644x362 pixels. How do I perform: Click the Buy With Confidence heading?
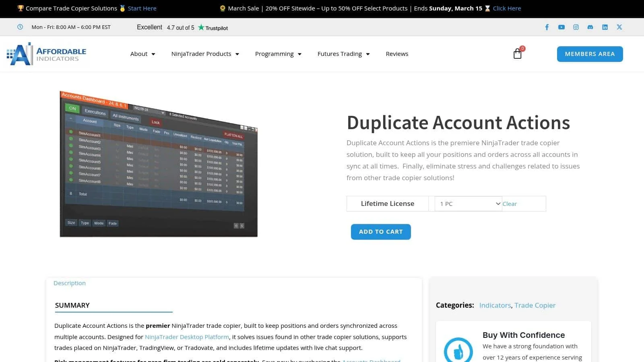(x=524, y=335)
